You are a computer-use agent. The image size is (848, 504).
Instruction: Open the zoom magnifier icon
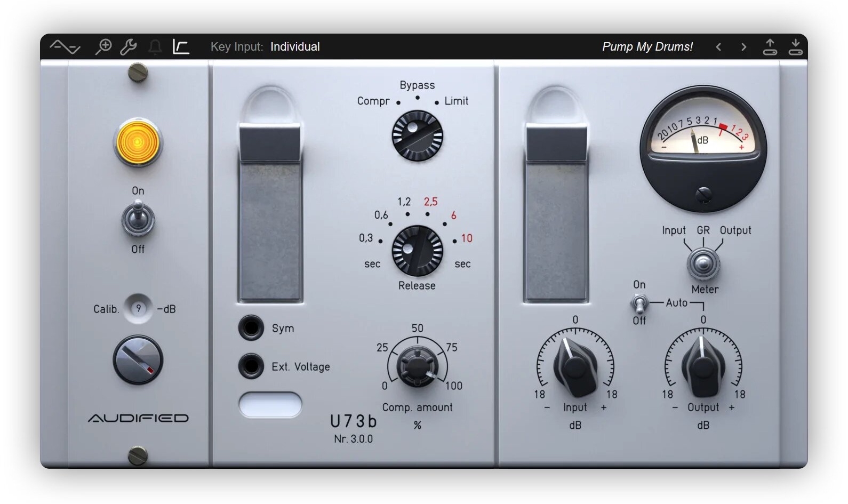tap(103, 47)
